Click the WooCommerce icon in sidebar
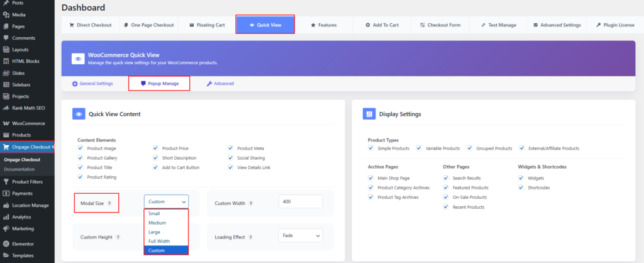Viewport: 644px width, 263px height. point(6,123)
